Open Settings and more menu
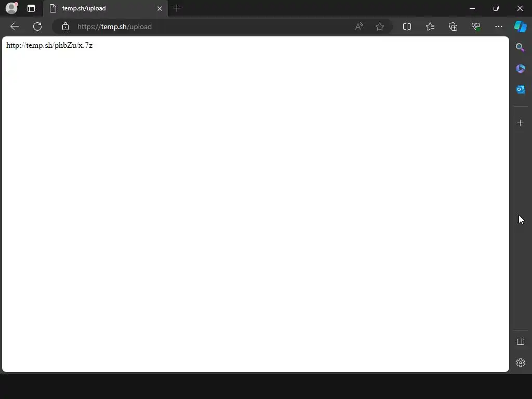The width and height of the screenshot is (532, 399). point(498,26)
